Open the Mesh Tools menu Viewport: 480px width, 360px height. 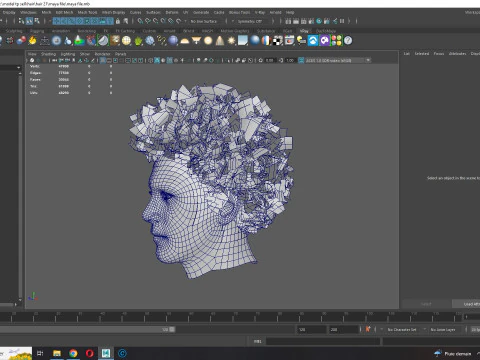click(x=87, y=12)
